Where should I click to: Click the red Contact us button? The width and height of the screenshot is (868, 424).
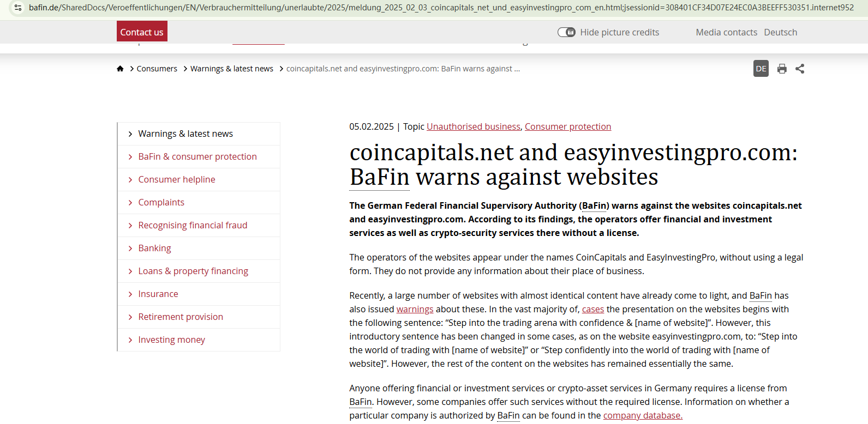[142, 32]
